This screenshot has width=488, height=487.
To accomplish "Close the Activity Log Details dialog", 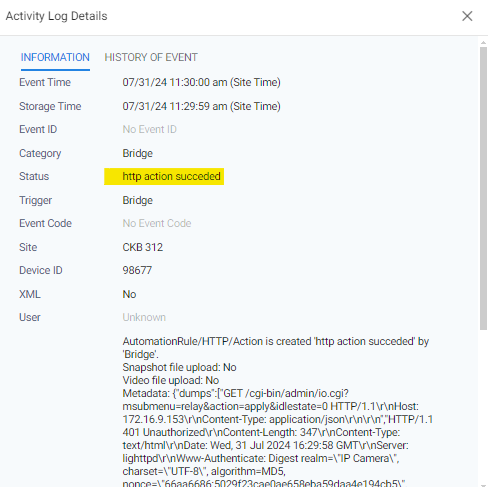I will pos(467,16).
